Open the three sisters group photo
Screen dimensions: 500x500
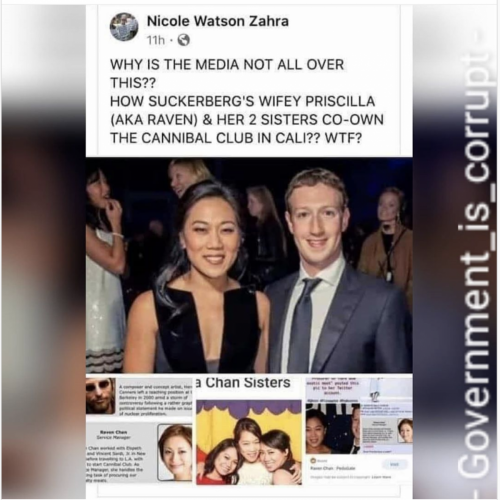(249, 442)
